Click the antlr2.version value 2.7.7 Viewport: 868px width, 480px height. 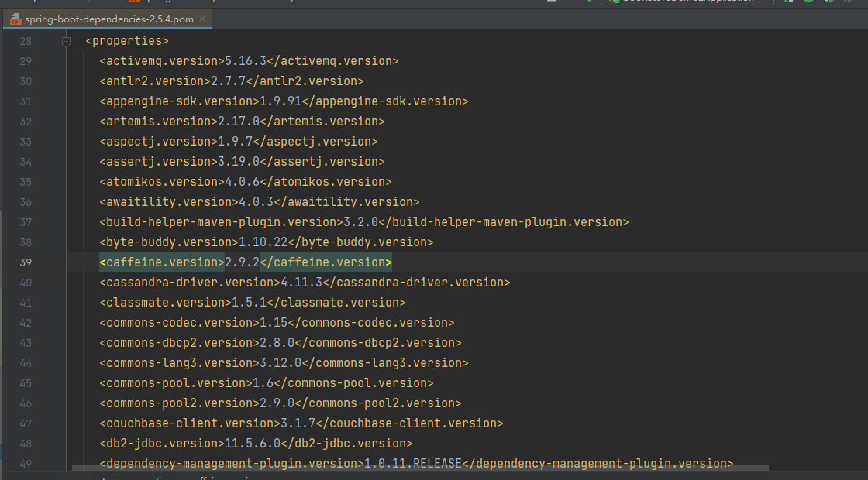pos(228,81)
